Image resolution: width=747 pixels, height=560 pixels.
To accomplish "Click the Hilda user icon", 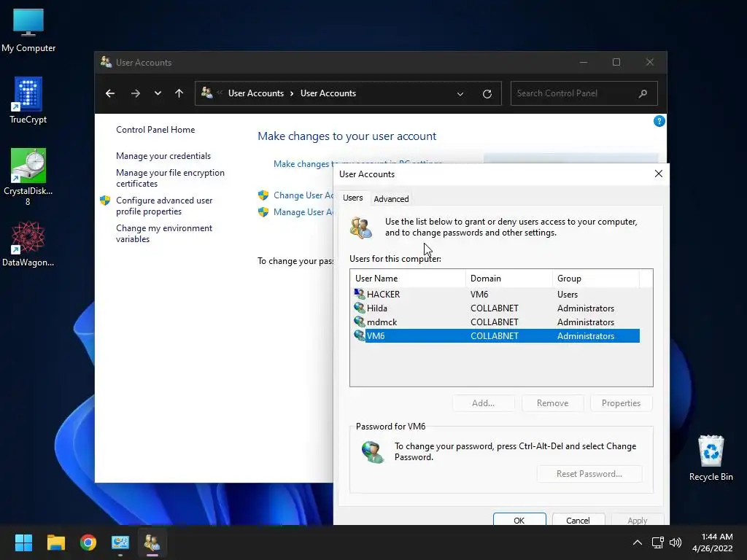I will 359,308.
